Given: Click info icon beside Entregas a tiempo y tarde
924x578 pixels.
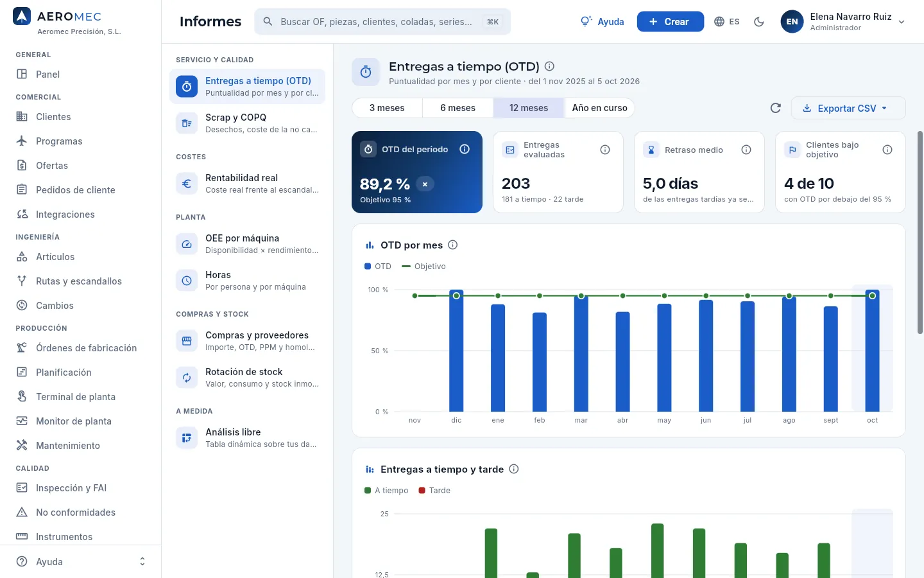Looking at the screenshot, I should point(513,469).
